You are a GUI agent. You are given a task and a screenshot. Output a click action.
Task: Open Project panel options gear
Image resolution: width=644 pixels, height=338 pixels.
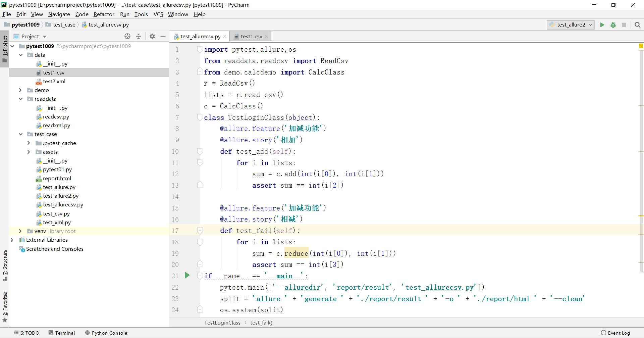(x=152, y=36)
